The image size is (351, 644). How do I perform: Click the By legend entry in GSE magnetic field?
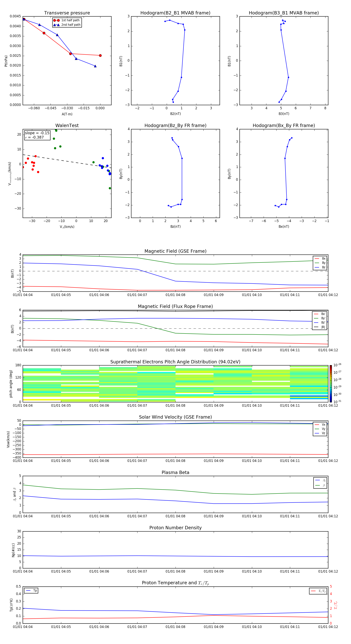tap(320, 263)
